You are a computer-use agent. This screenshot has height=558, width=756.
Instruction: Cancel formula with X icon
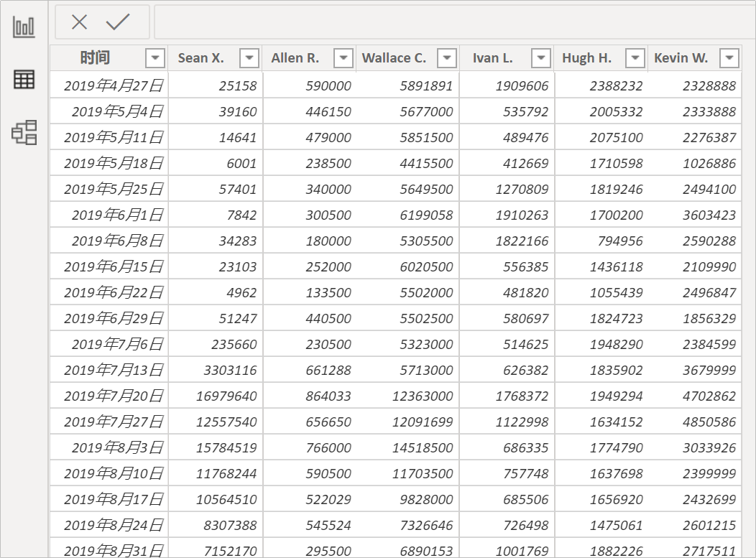pos(79,22)
